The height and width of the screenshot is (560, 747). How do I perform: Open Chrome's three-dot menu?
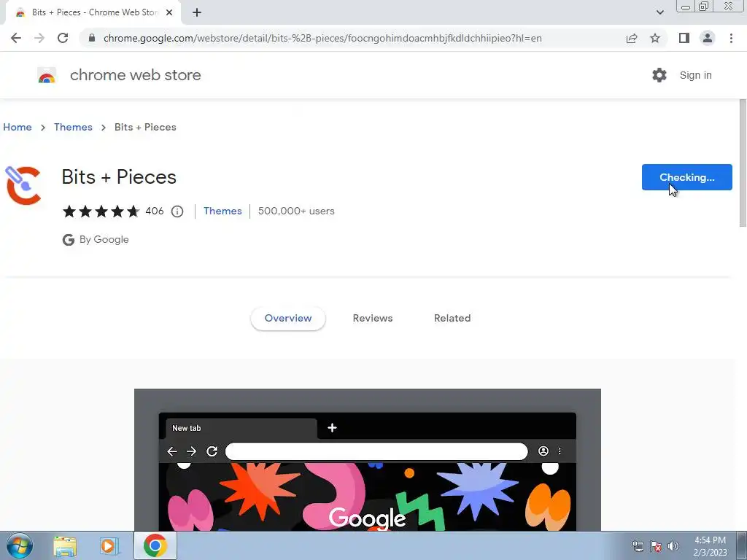(731, 38)
